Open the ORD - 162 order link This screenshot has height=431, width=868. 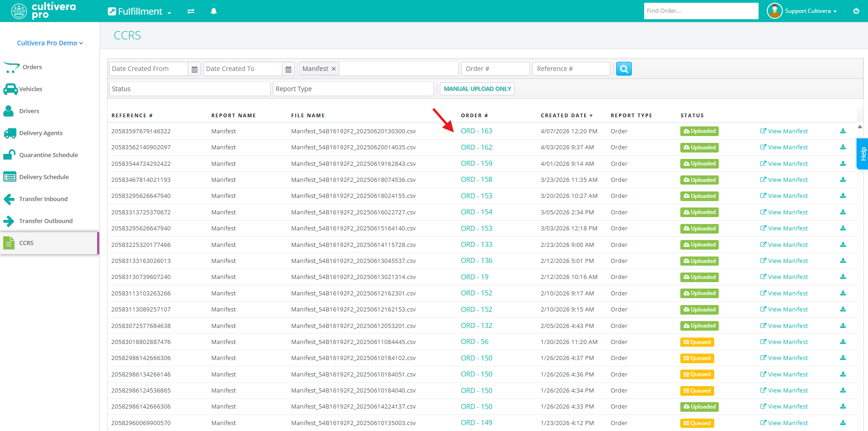[x=476, y=147]
